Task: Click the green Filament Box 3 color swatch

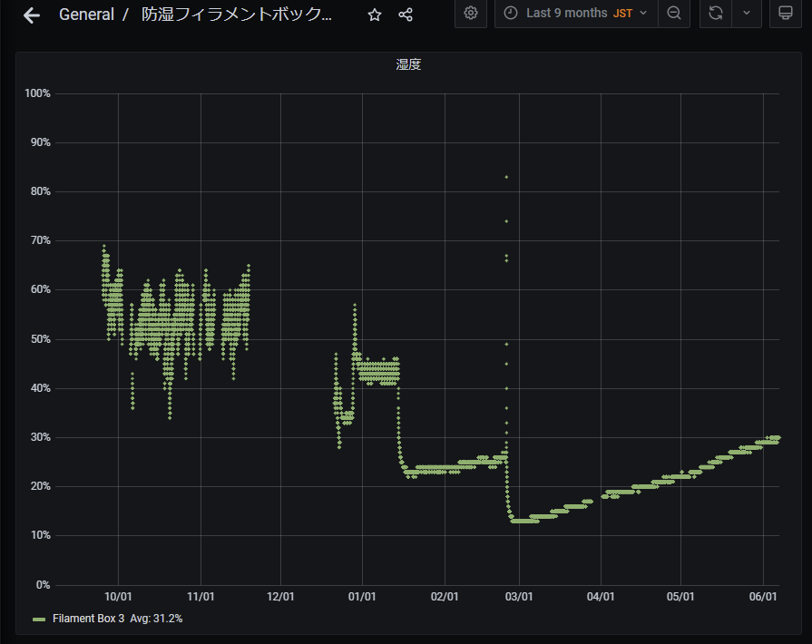Action: (39, 619)
